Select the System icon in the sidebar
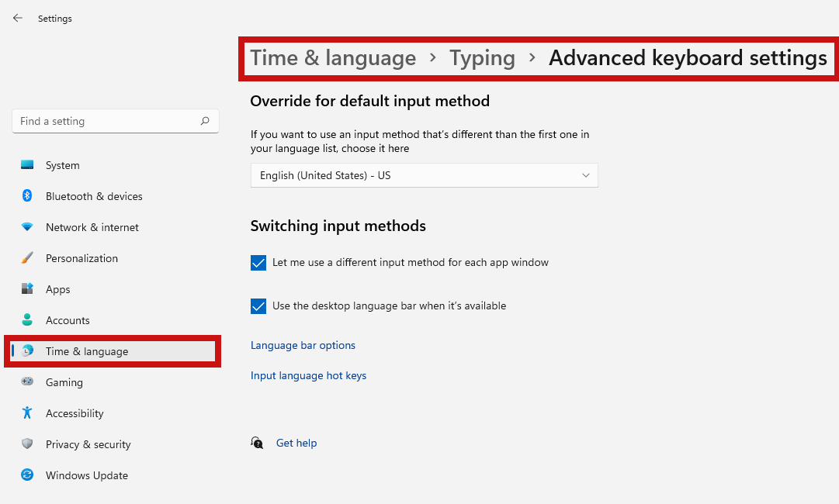This screenshot has width=839, height=504. click(27, 165)
